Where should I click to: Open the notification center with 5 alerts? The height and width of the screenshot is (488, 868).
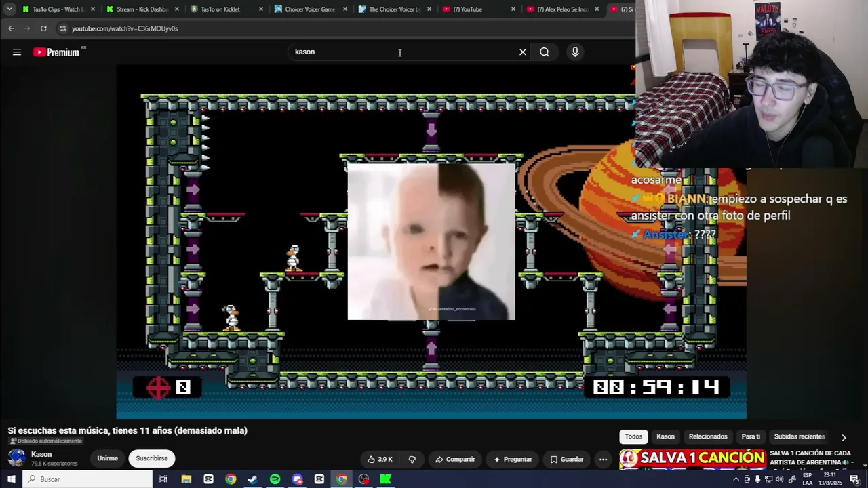pos(855,479)
